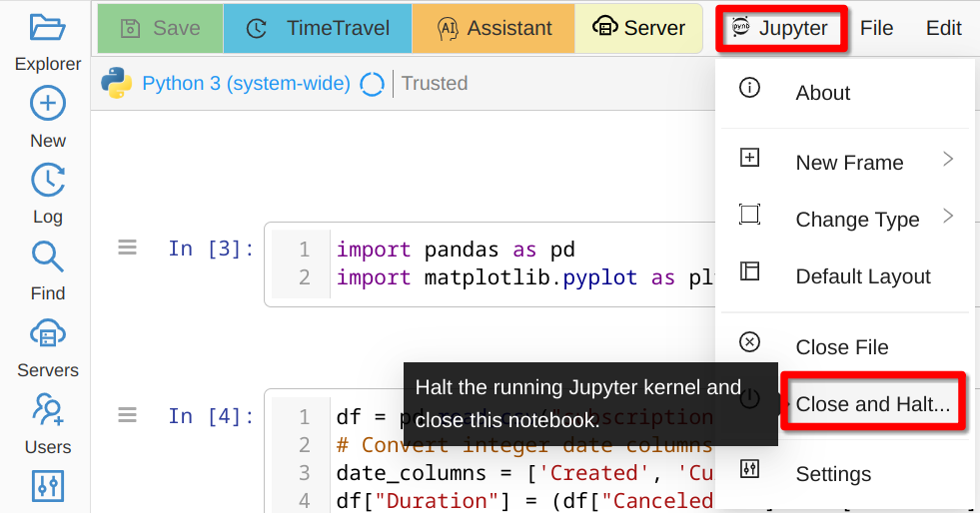The height and width of the screenshot is (513, 980).
Task: Choose Default Layout menu entry
Action: click(x=862, y=276)
